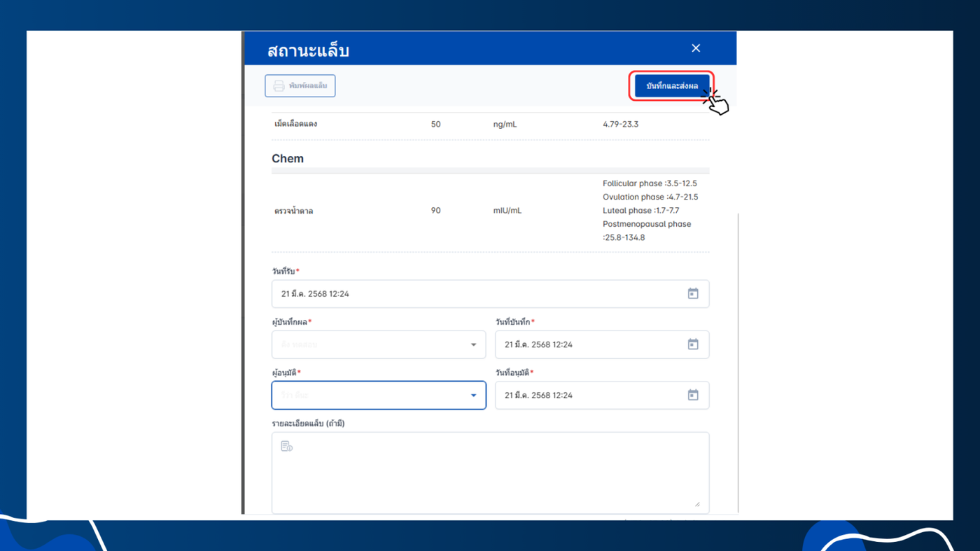
Task: Click the วันที่รับ date input field
Action: coord(490,294)
